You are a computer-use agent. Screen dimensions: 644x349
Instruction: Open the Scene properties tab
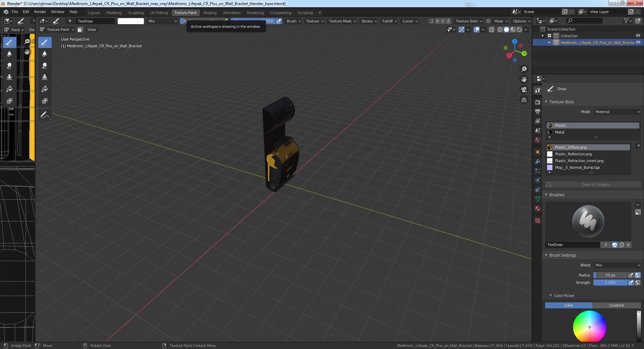[x=538, y=130]
